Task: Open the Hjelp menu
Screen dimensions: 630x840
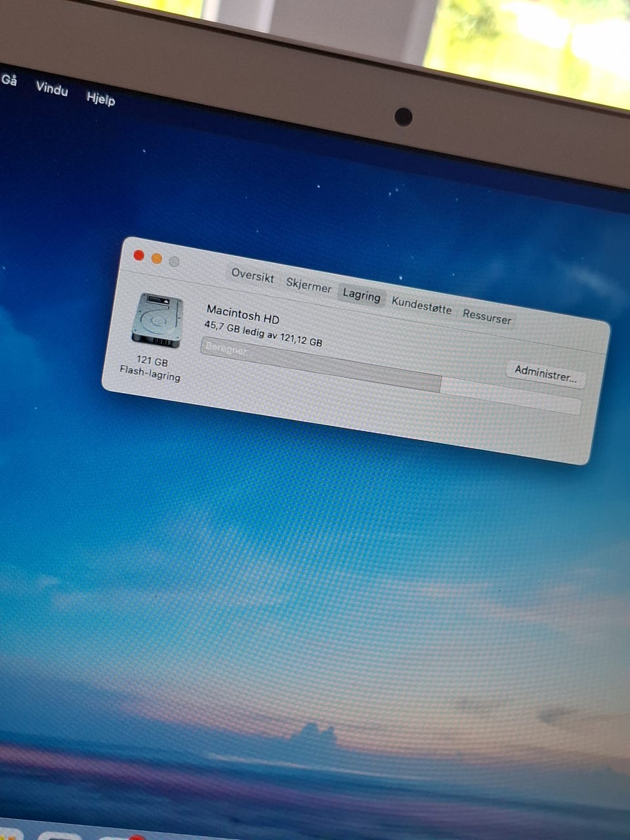Action: 100,98
